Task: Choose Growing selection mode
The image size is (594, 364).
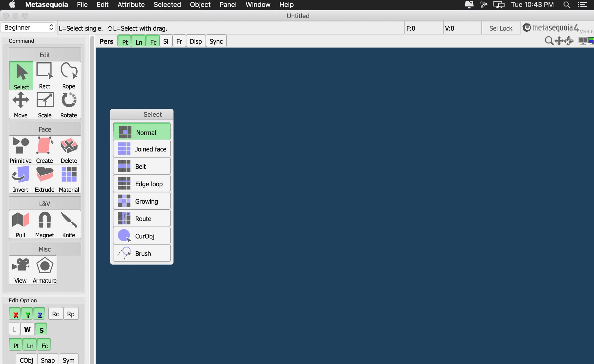Action: pyautogui.click(x=142, y=201)
